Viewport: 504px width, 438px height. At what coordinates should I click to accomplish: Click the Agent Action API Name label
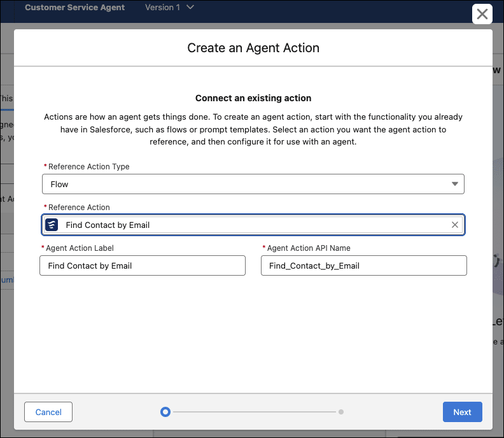pos(308,248)
